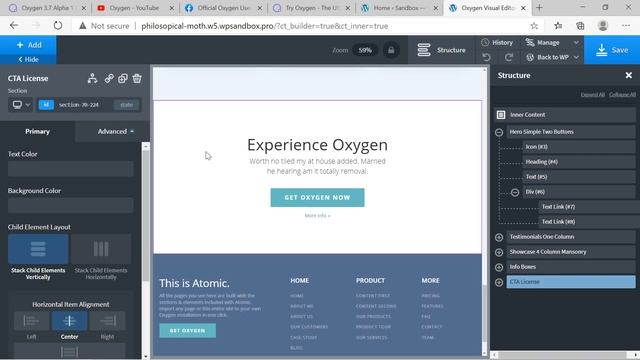The width and height of the screenshot is (640, 360).
Task: Click the id selector badge
Action: pos(46,105)
